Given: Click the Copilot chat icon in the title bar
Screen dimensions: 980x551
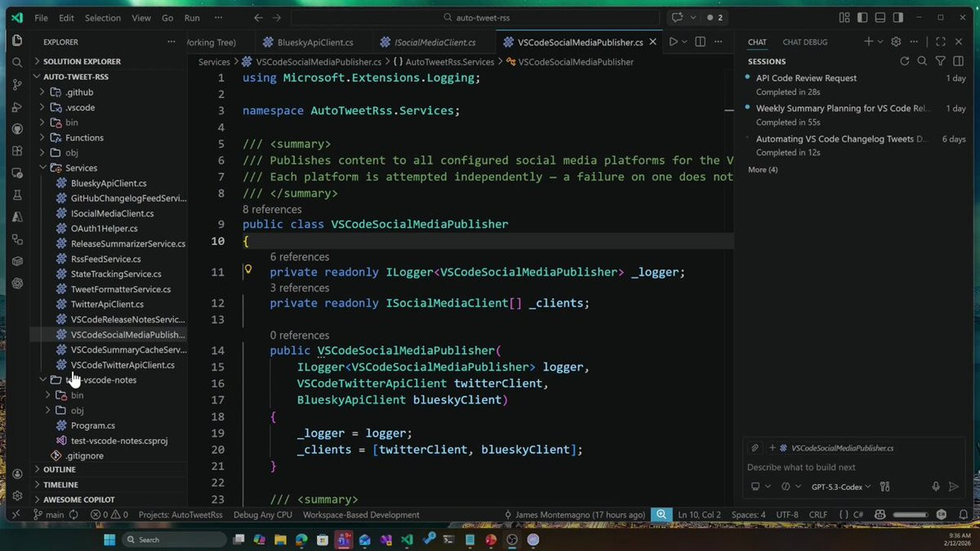Looking at the screenshot, I should click(x=677, y=17).
